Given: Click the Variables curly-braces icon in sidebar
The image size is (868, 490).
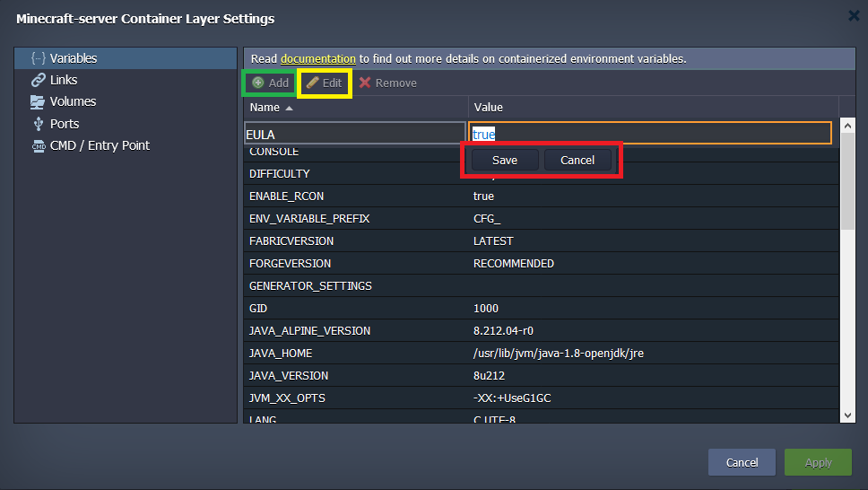Looking at the screenshot, I should tap(38, 58).
